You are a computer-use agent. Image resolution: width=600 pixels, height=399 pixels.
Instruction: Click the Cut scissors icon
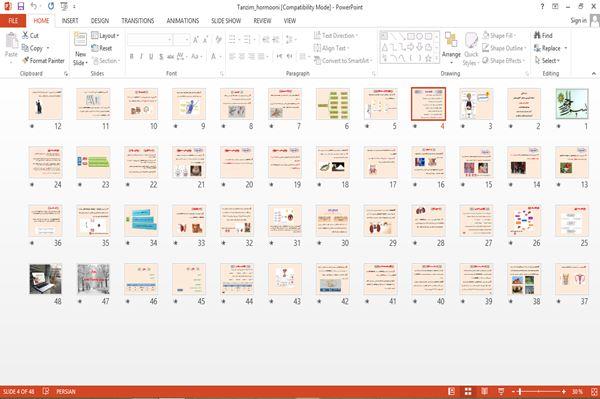tap(25, 35)
